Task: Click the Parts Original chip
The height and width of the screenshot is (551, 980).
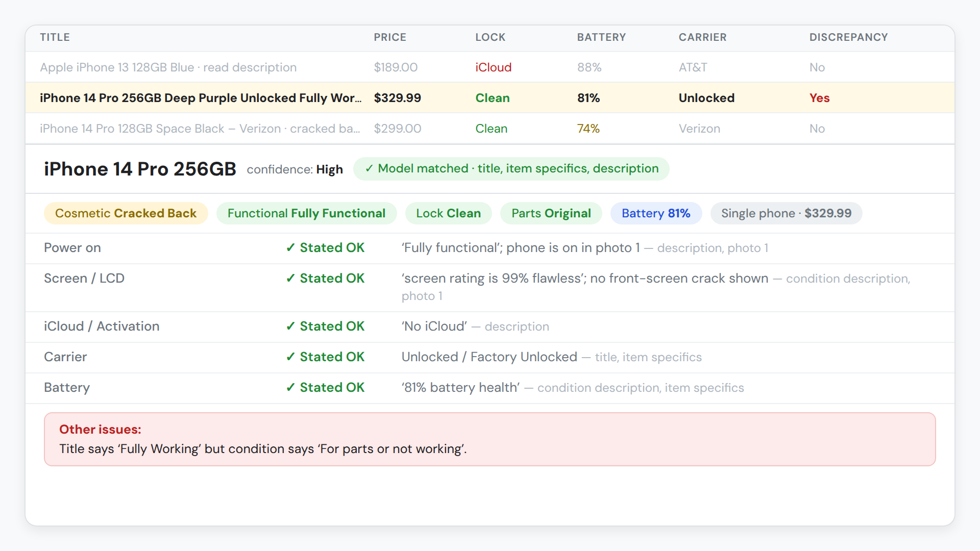Action: point(551,213)
